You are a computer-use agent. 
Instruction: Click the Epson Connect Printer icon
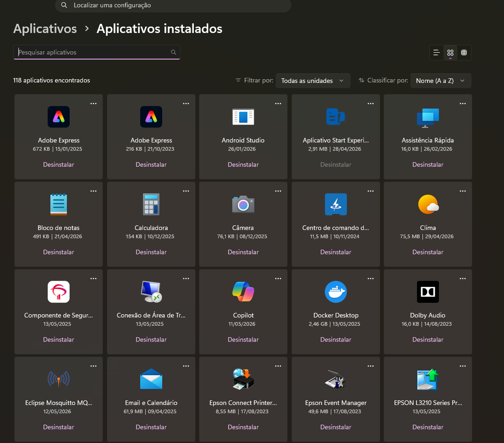(243, 379)
